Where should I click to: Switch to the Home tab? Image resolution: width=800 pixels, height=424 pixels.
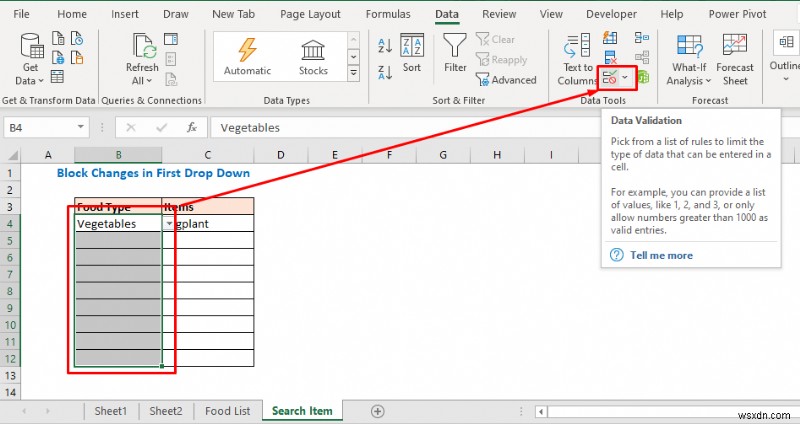click(x=72, y=14)
